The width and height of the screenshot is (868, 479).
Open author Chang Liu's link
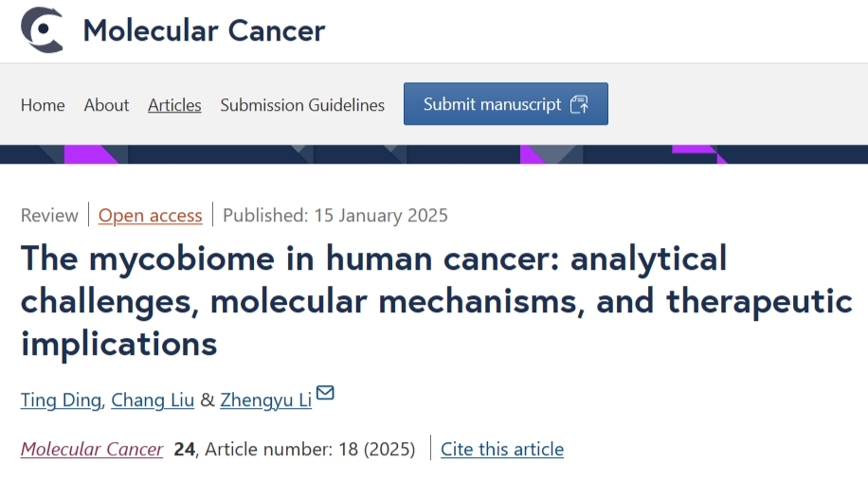click(x=153, y=399)
